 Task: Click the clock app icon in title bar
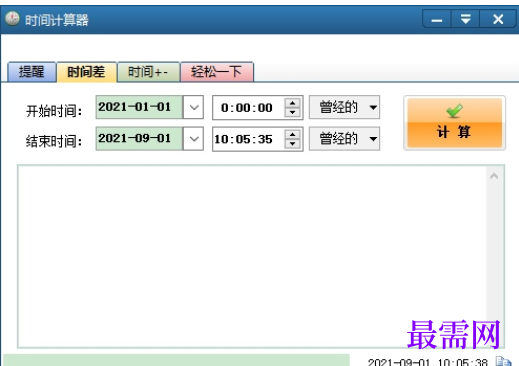(12, 19)
